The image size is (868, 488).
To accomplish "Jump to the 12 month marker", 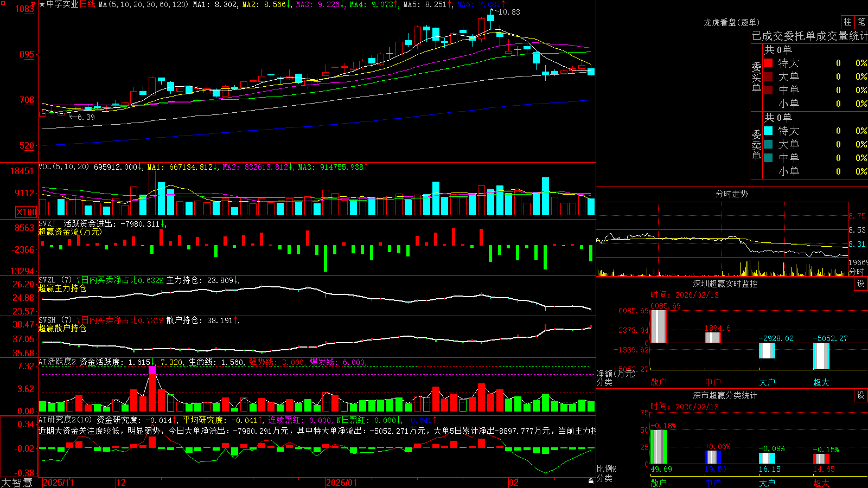I will (x=122, y=483).
